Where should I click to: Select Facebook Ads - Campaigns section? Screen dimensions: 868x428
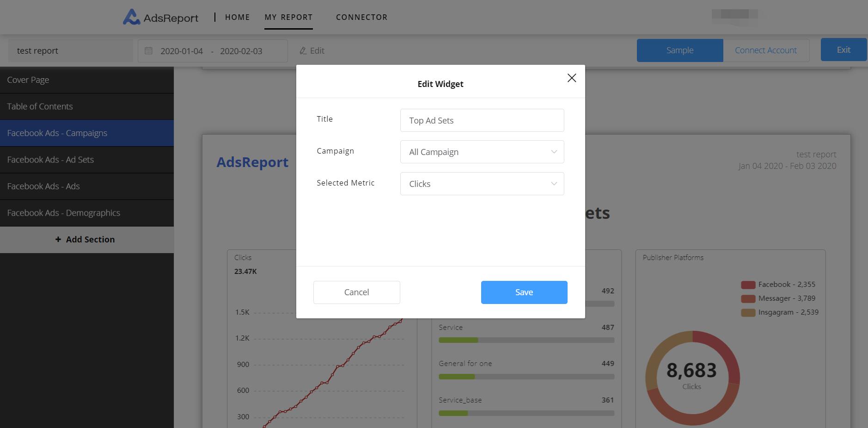87,133
